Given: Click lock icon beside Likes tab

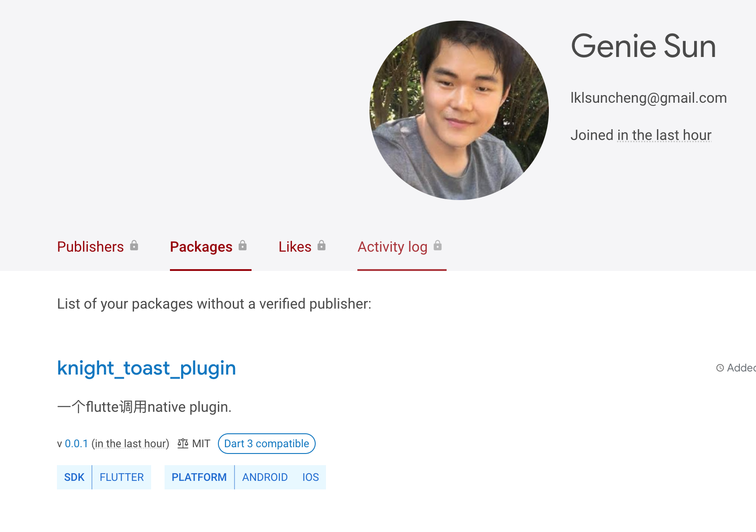Looking at the screenshot, I should (x=322, y=245).
